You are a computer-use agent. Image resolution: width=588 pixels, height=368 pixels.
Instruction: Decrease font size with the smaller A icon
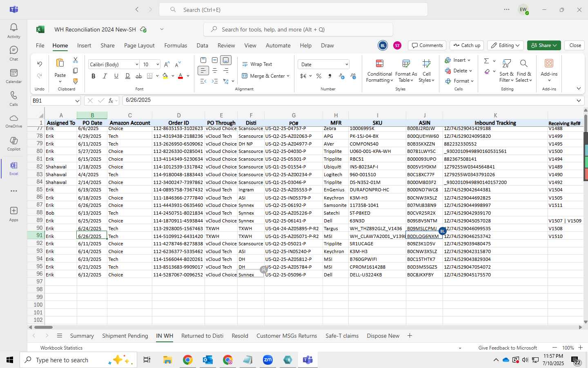tap(178, 64)
